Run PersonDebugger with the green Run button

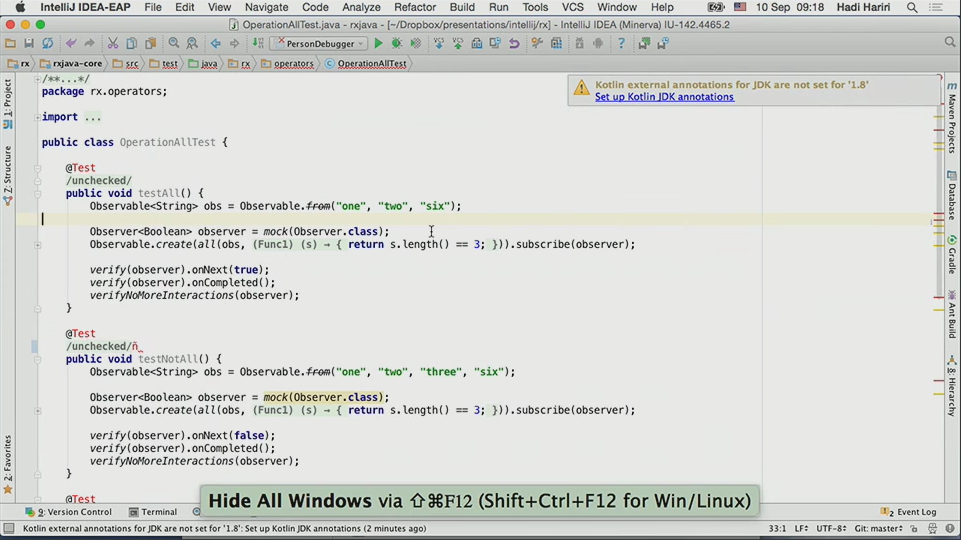click(x=378, y=43)
